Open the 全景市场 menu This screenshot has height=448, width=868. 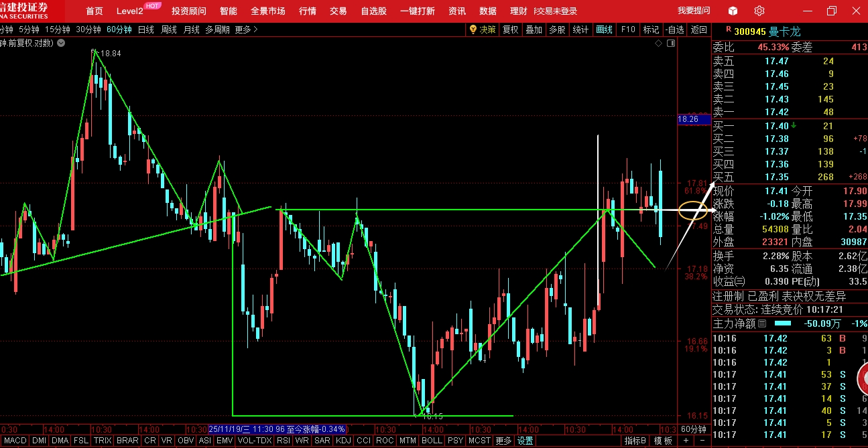268,11
